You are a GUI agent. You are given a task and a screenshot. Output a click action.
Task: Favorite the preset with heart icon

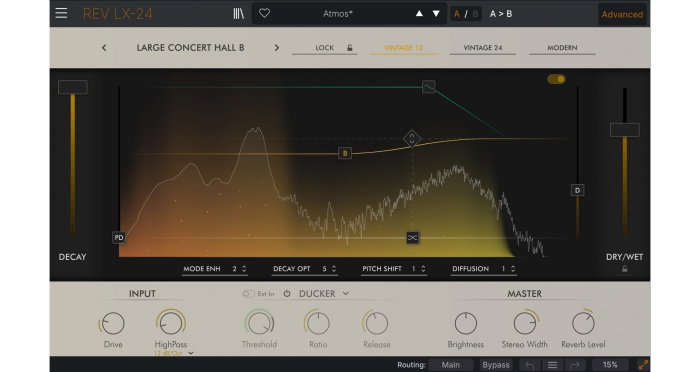(x=264, y=13)
